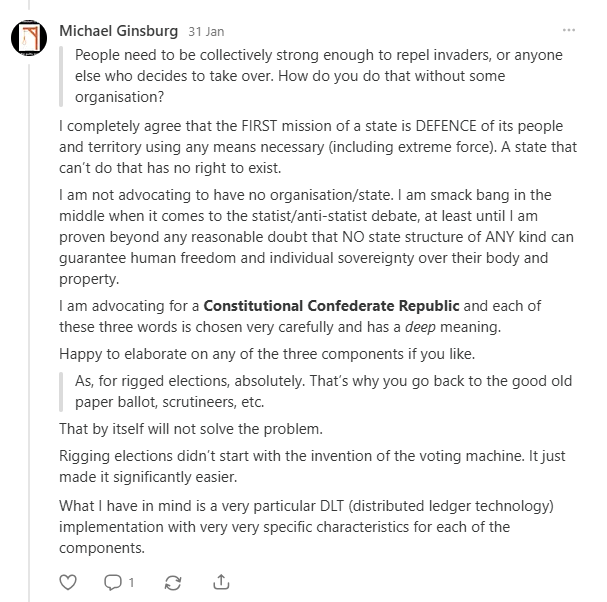This screenshot has height=602, width=607.
Task: Restack the comment with the circular arrows icon
Action: (173, 580)
